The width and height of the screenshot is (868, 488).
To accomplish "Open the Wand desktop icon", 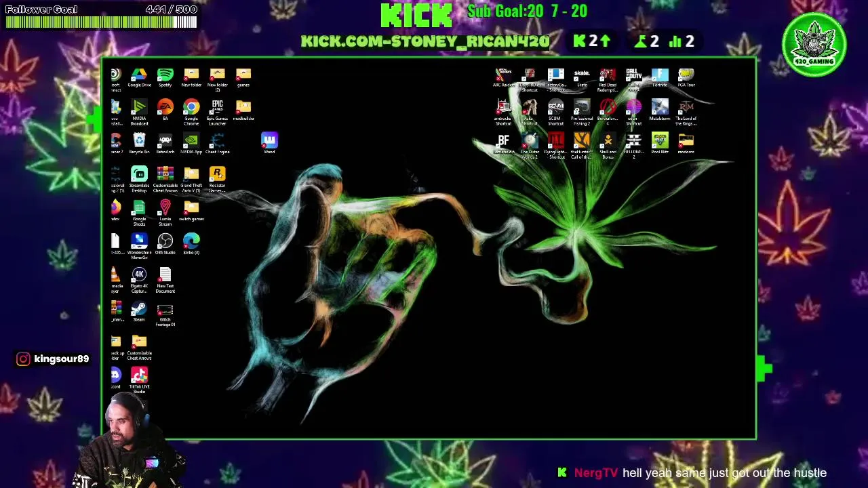I will point(269,144).
